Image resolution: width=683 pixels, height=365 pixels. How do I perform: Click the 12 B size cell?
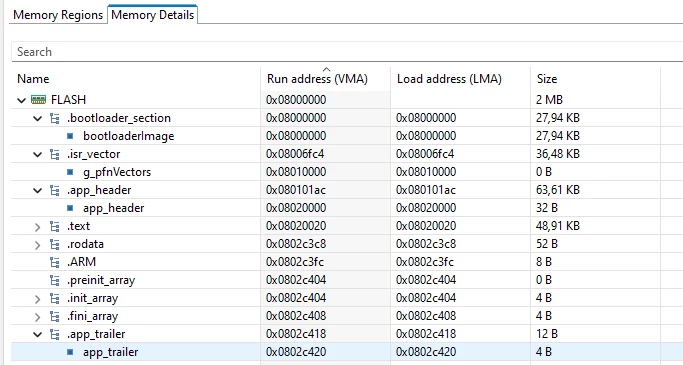(547, 334)
